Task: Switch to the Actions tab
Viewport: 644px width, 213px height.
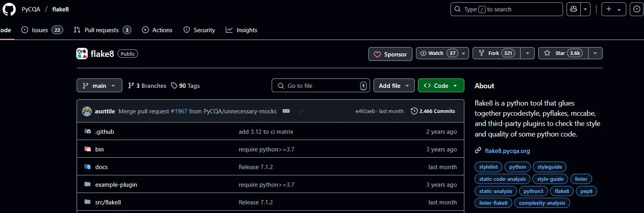Action: (157, 30)
